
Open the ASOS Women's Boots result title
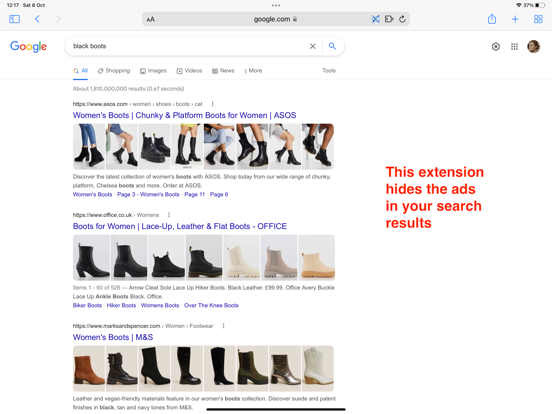pos(184,115)
